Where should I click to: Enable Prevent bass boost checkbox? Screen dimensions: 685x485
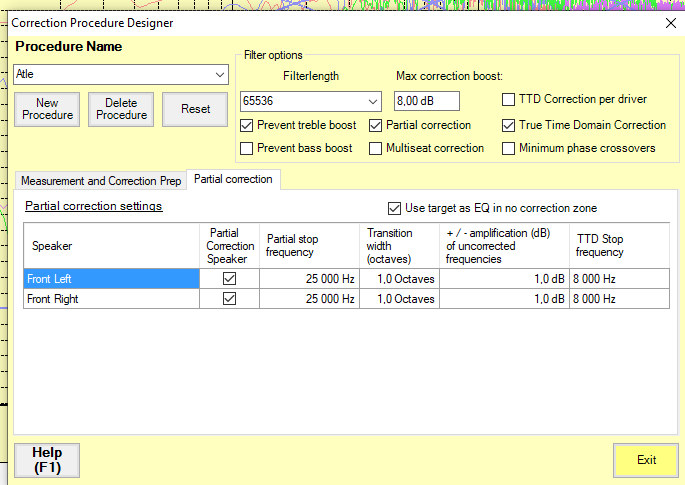[x=248, y=149]
